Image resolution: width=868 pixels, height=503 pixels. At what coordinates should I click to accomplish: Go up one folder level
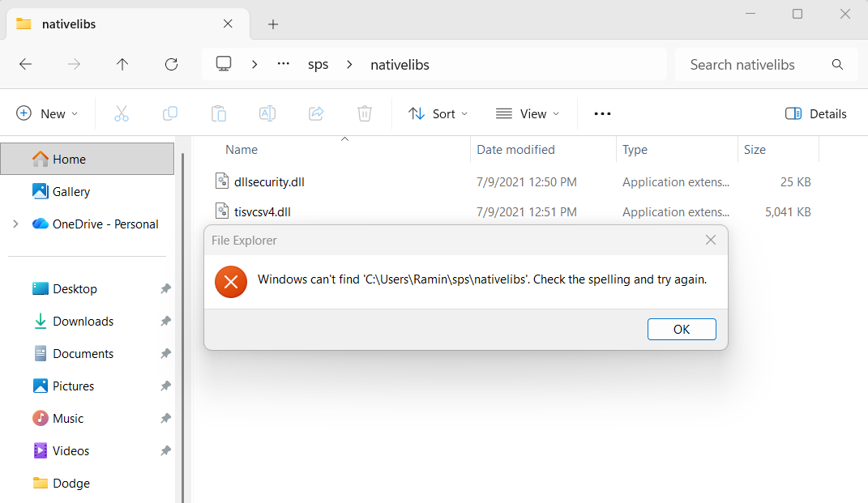coord(122,64)
